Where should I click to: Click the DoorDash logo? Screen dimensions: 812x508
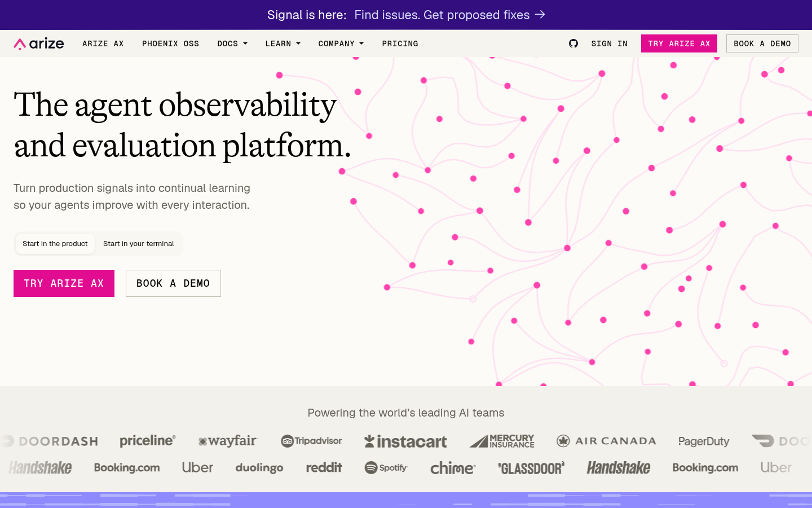(50, 441)
